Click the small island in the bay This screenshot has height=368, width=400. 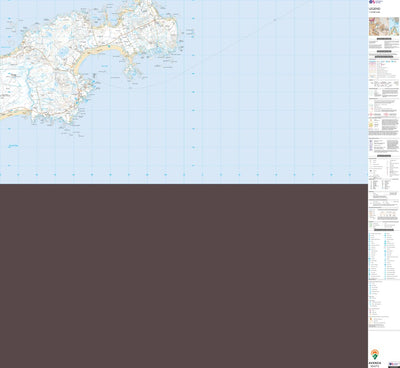click(132, 71)
